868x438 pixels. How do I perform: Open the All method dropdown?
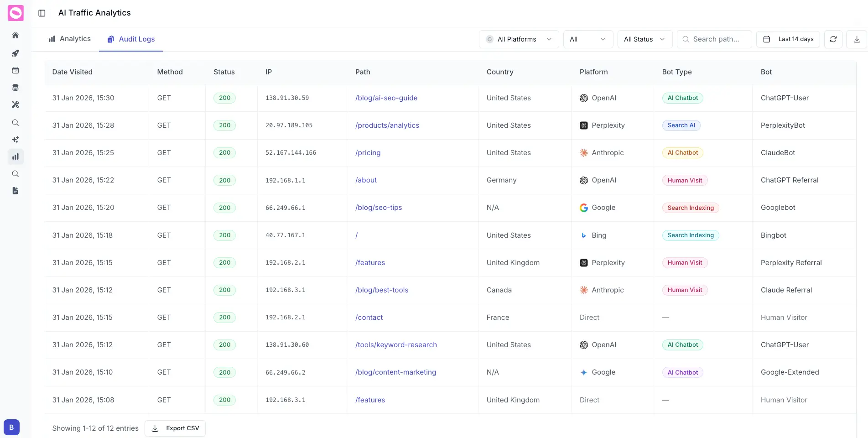(587, 39)
